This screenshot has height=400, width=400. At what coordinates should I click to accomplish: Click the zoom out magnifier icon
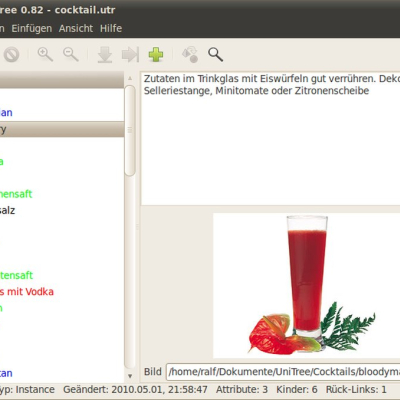(71, 54)
